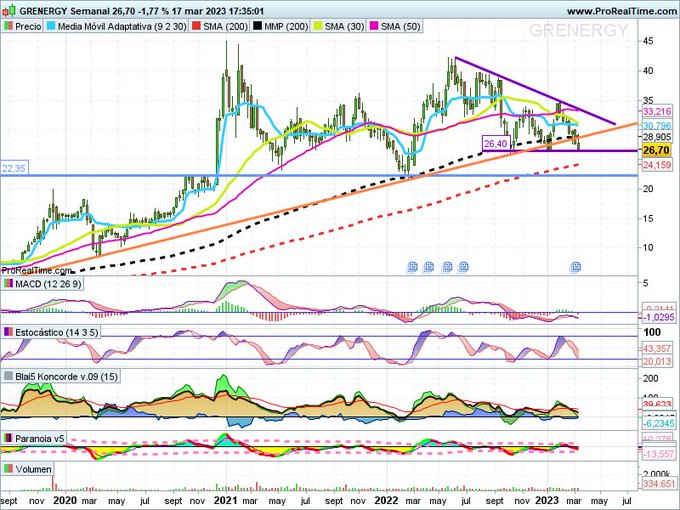The image size is (680, 510).
Task: Click the 334,651 volume value tag
Action: tap(658, 484)
